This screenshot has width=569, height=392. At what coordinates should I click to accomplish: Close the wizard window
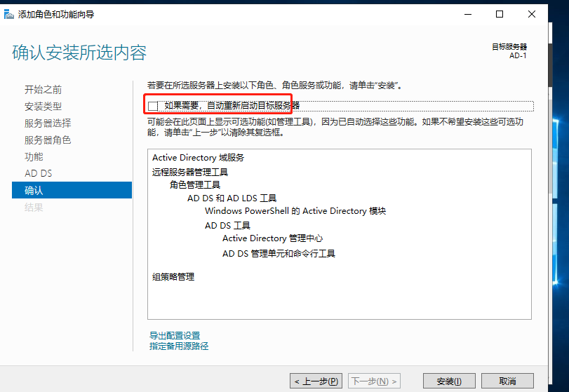(x=532, y=14)
